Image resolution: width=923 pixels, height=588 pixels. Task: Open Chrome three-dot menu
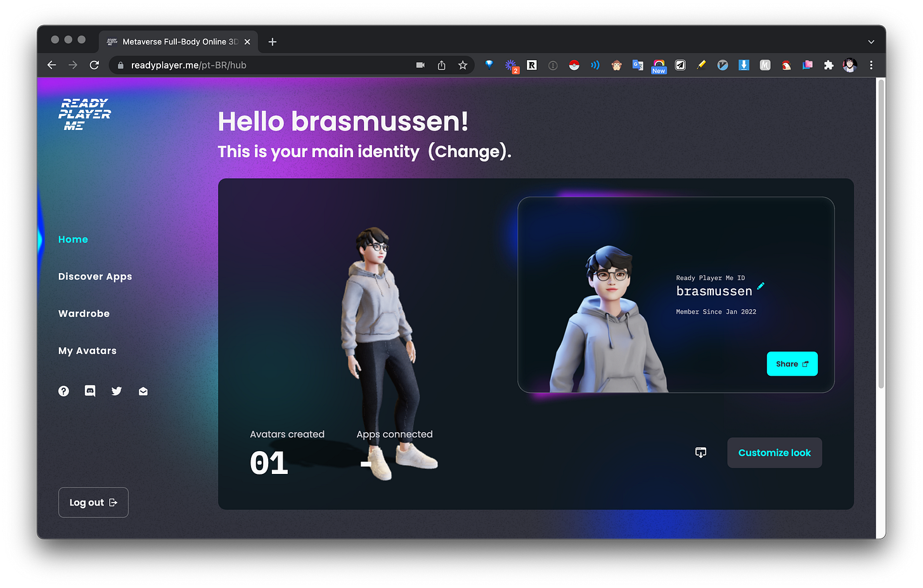point(871,65)
